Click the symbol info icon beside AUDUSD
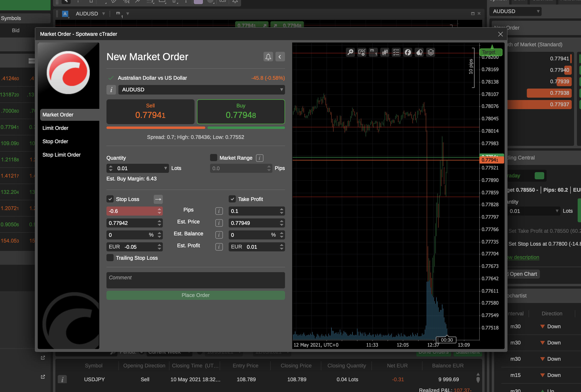 pos(111,90)
